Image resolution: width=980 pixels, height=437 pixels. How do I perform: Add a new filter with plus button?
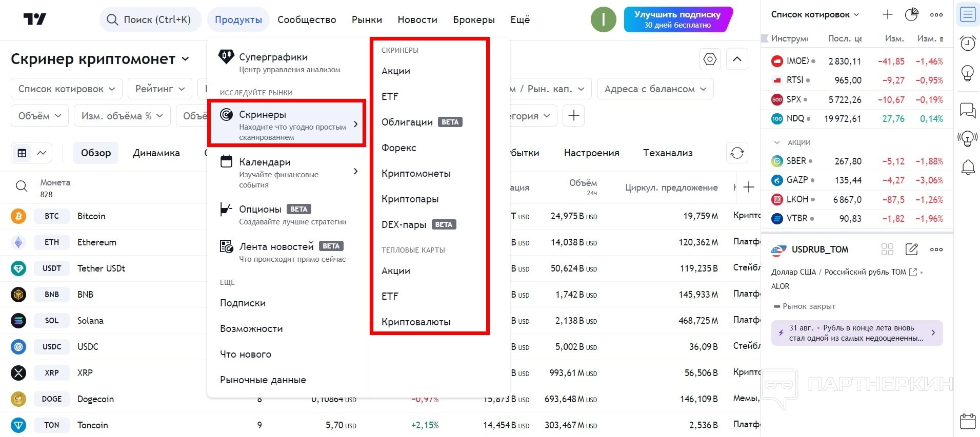(574, 116)
